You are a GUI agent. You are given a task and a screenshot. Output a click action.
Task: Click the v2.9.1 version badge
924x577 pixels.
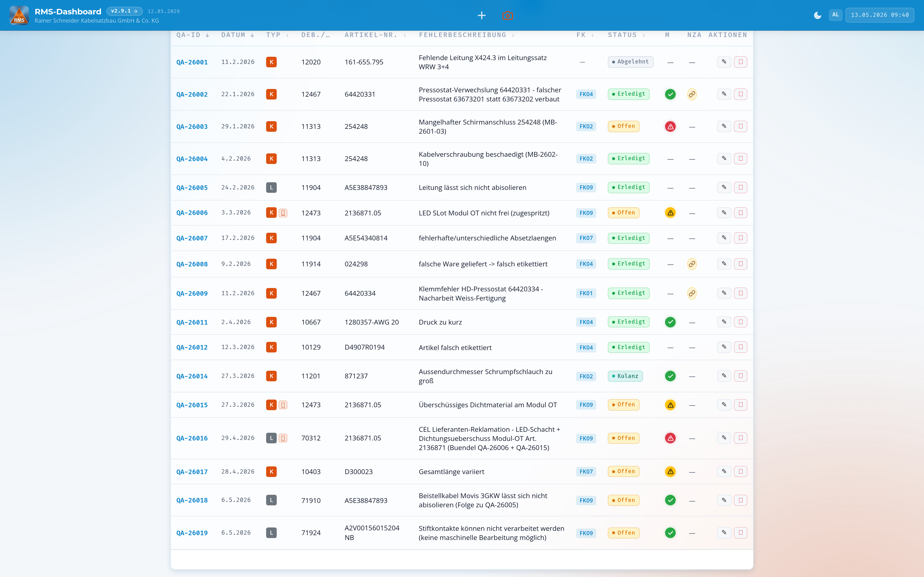click(124, 11)
